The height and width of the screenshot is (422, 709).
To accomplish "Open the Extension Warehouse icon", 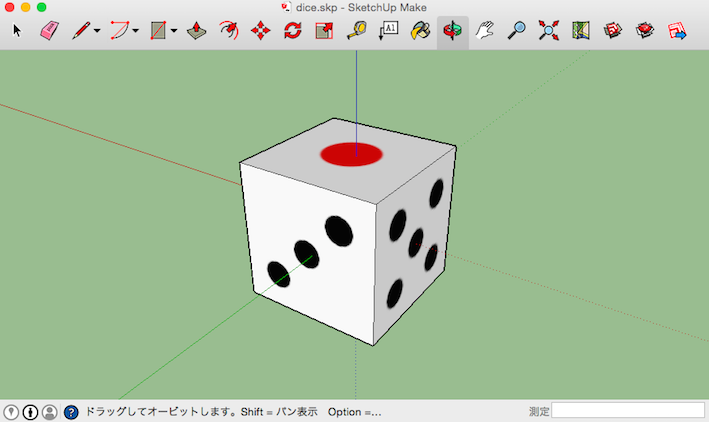I will 645,31.
